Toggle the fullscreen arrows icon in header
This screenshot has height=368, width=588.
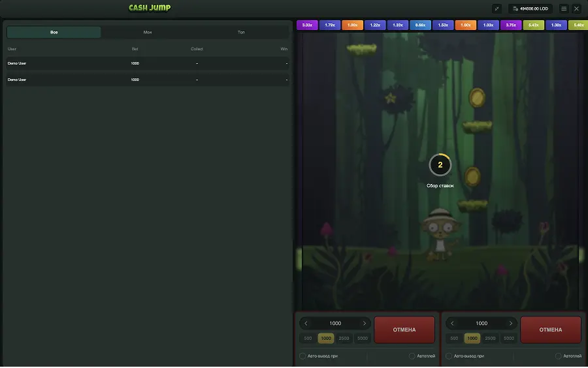[497, 8]
